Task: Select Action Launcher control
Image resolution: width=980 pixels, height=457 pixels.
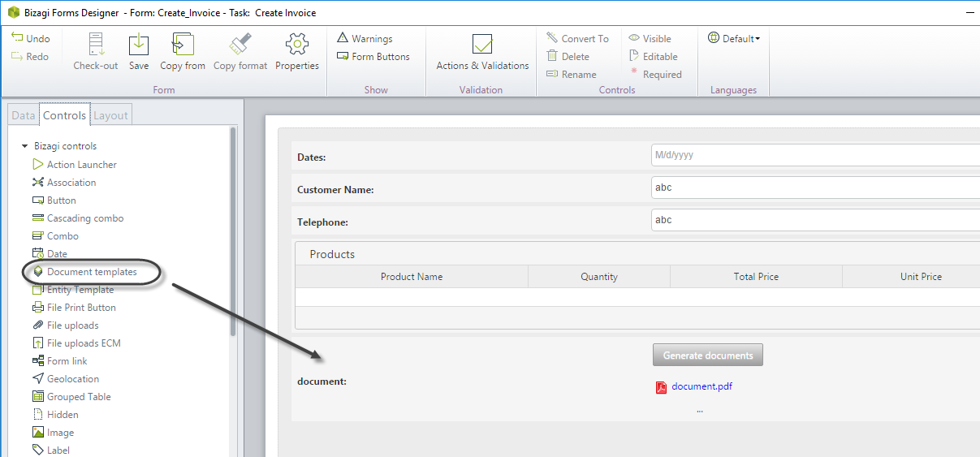Action: 75,164
